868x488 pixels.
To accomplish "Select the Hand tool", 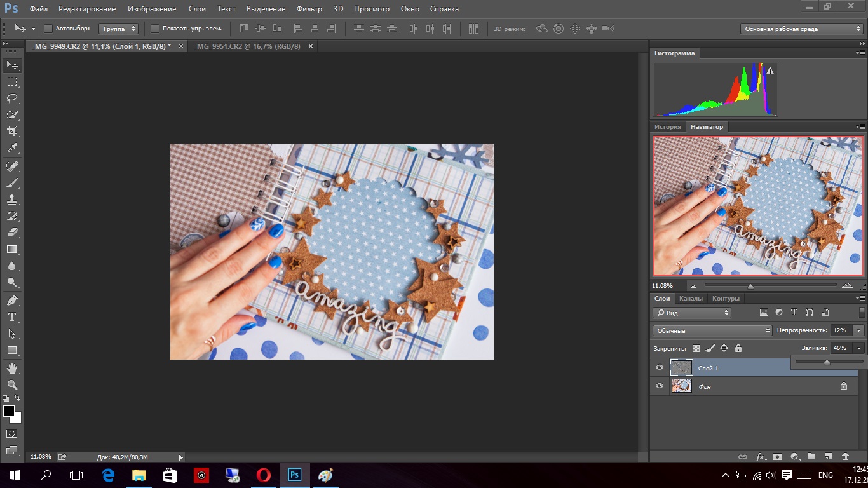I will 12,368.
